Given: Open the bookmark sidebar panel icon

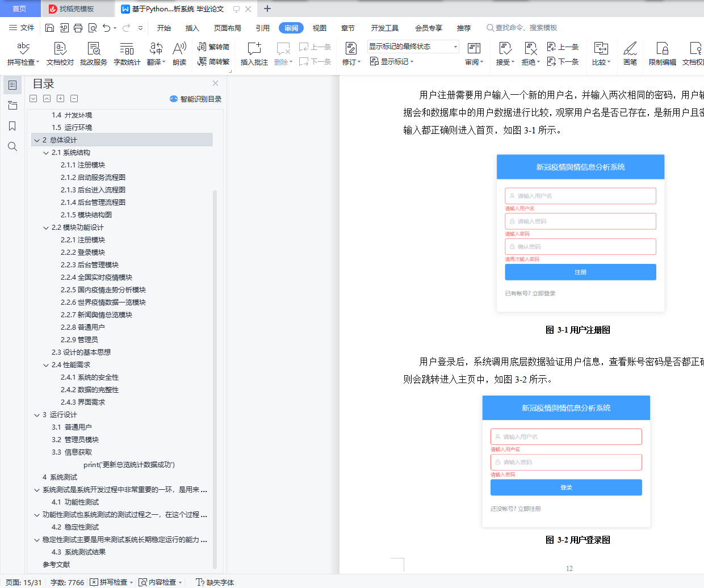Looking at the screenshot, I should [x=12, y=126].
